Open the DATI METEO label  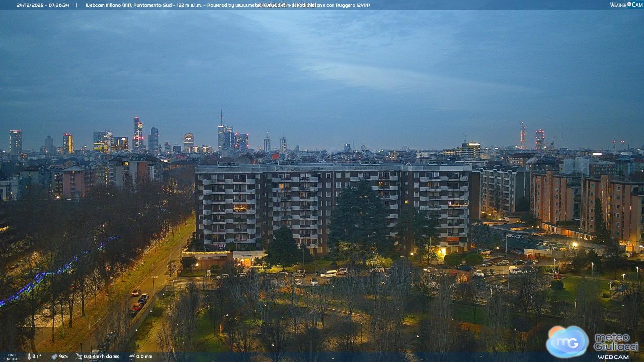[12, 357]
